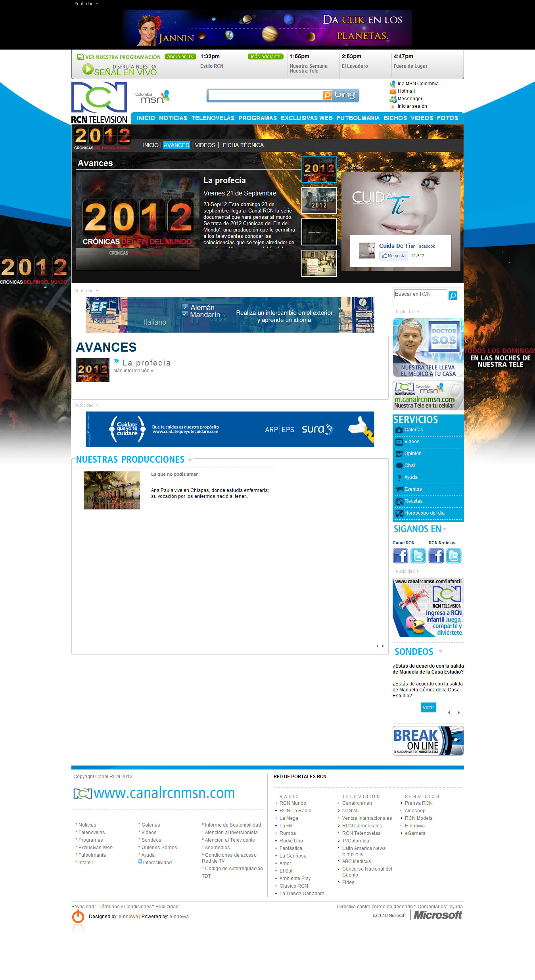
Task: Select the street scene thumbnail in Avances gallery
Action: (319, 263)
